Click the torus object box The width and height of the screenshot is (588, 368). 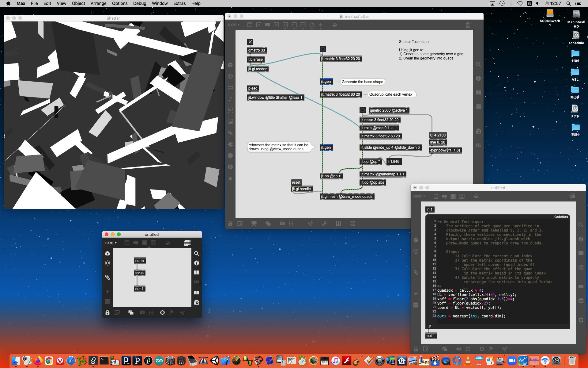click(139, 273)
